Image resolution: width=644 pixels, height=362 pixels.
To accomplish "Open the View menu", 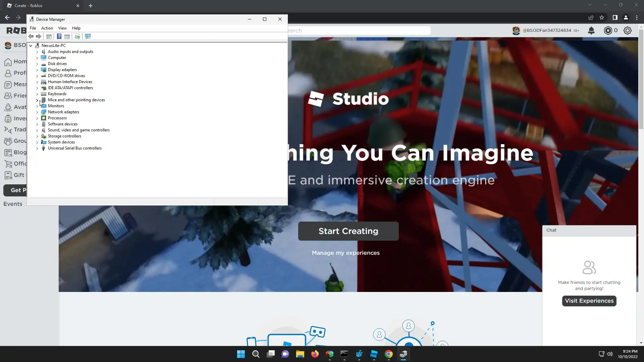I will [x=62, y=28].
